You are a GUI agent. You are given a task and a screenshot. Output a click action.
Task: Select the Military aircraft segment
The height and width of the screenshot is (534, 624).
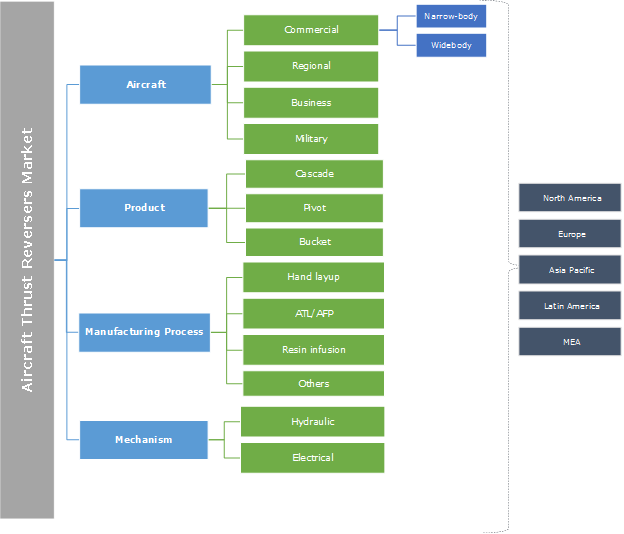pos(311,139)
